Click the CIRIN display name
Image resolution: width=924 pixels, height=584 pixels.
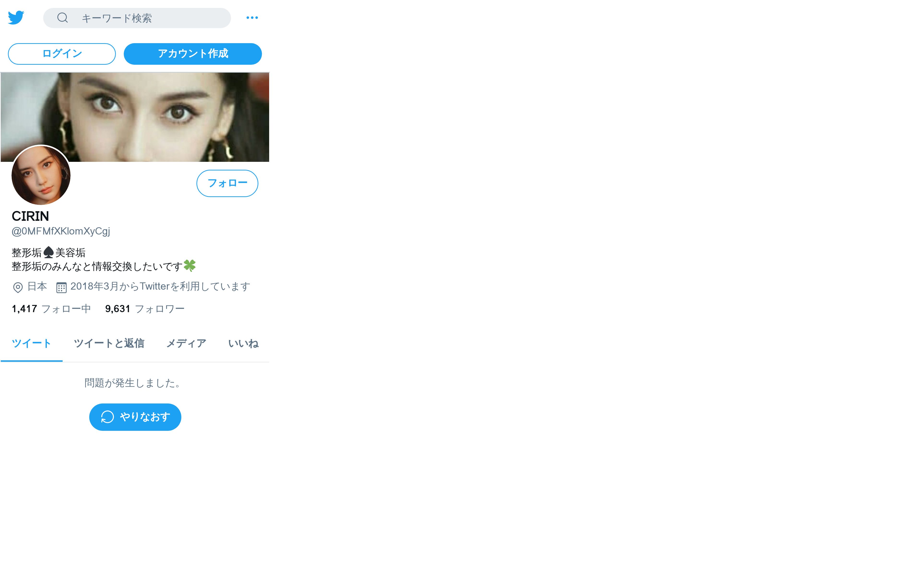tap(30, 216)
